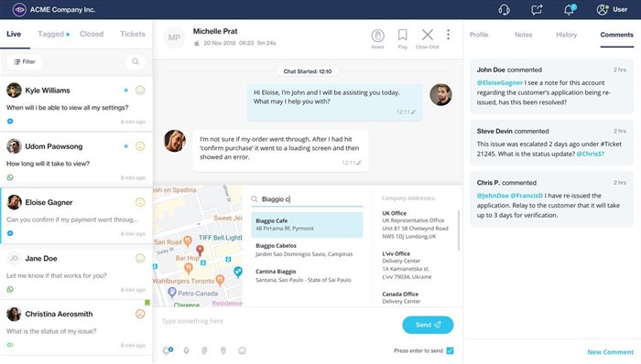
Task: Select the L'viv Office address
Action: [x=407, y=265]
